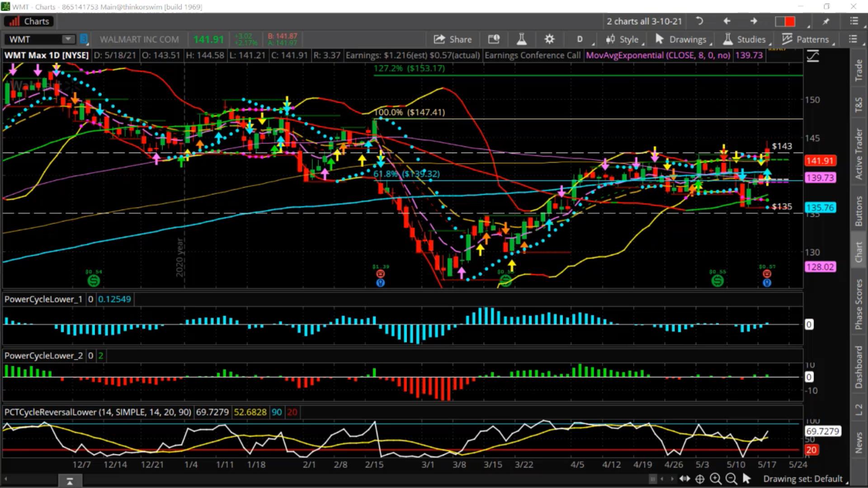Click the blue lightbulb icon near 5/17
This screenshot has height=488, width=868.
[767, 283]
